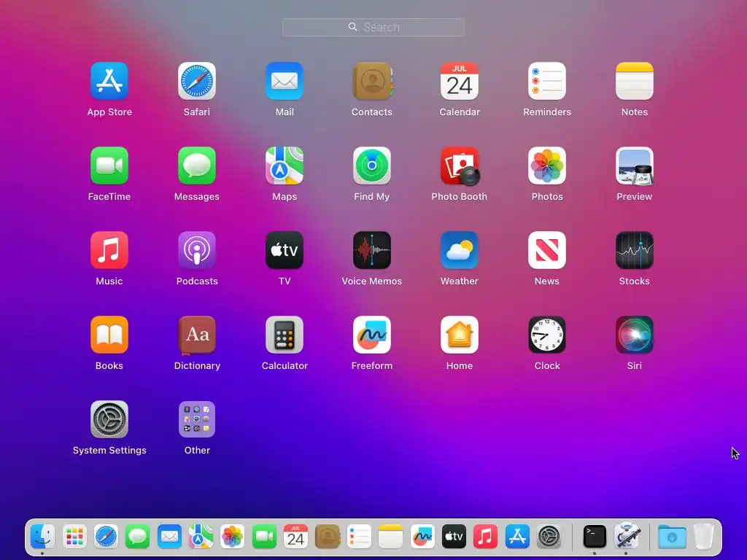The image size is (747, 560).
Task: Open the Voice Memos app
Action: point(372,250)
